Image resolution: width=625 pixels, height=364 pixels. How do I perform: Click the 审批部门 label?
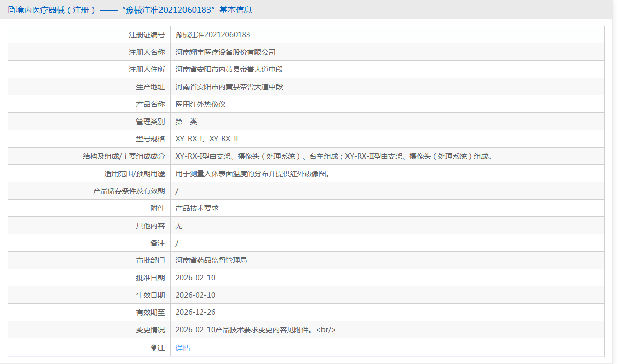tap(150, 260)
